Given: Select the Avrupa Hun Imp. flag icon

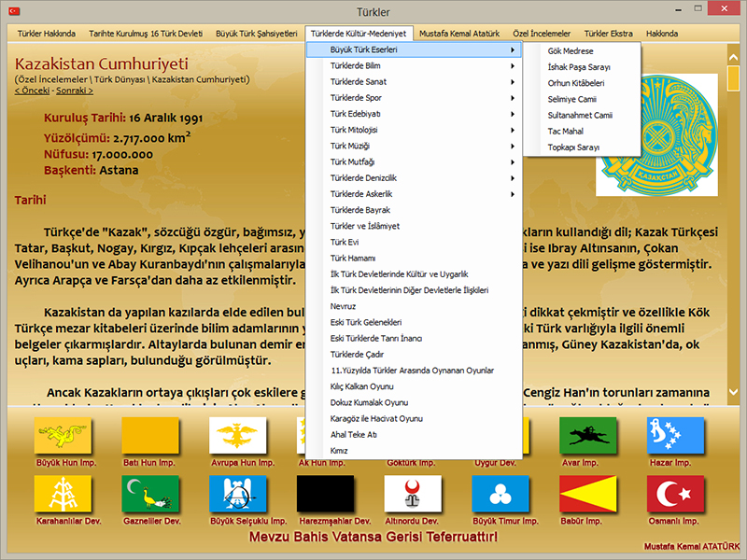Looking at the screenshot, I should [x=238, y=435].
